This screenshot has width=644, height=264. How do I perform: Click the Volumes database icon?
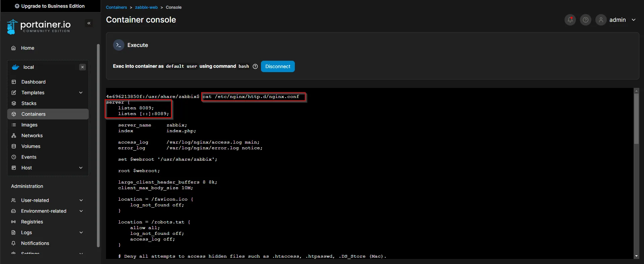[x=14, y=146]
